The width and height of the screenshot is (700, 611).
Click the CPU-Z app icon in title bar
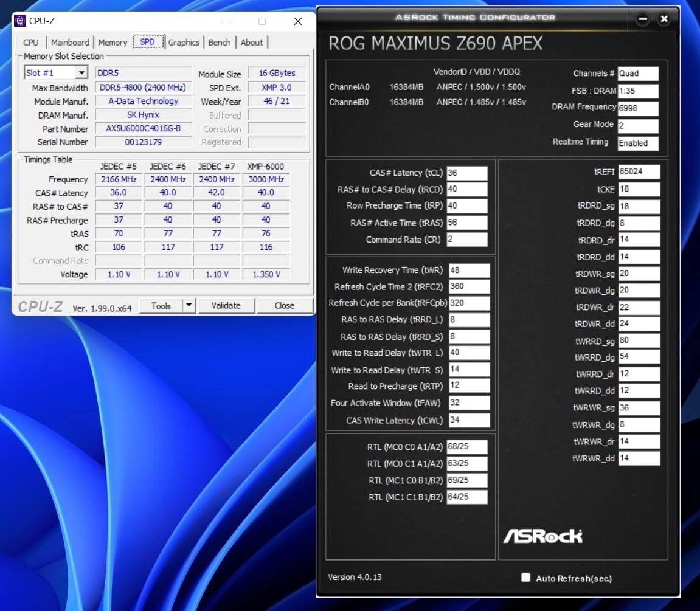coord(20,21)
